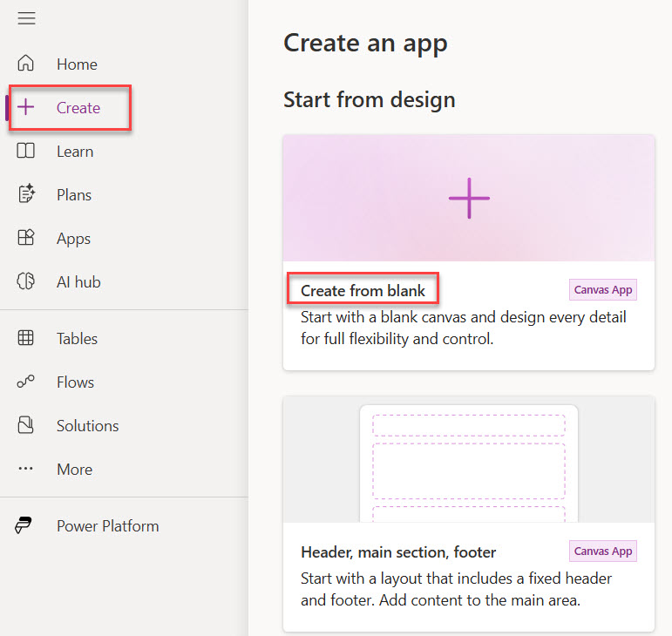The height and width of the screenshot is (636, 672).
Task: Click the AI hub brain icon
Action: coord(26,281)
